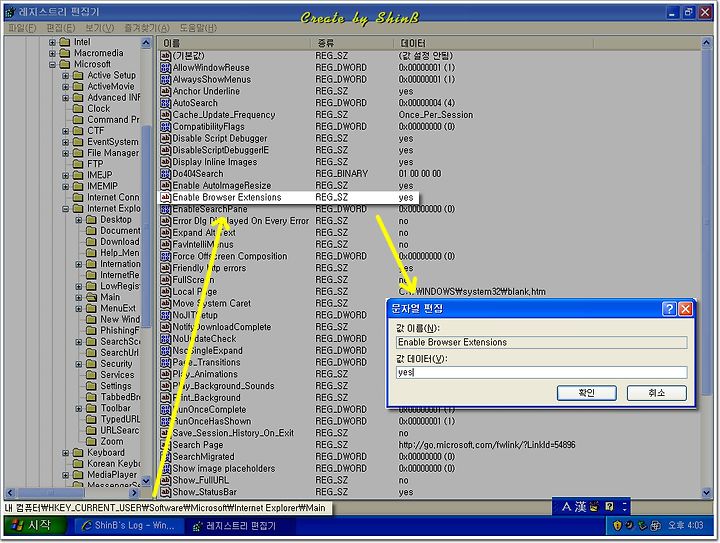Expand the Macromedia registry key
Image resolution: width=720 pixels, height=543 pixels.
52,53
